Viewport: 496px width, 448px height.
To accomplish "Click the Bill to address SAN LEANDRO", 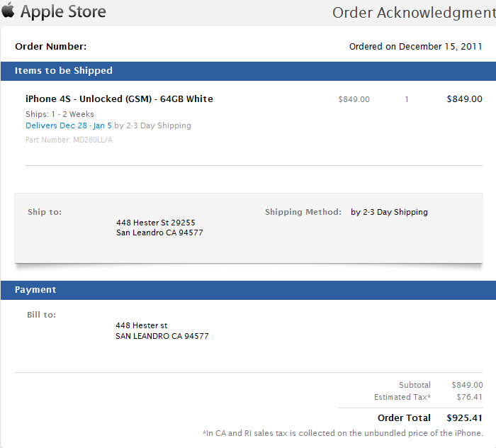I will (162, 336).
